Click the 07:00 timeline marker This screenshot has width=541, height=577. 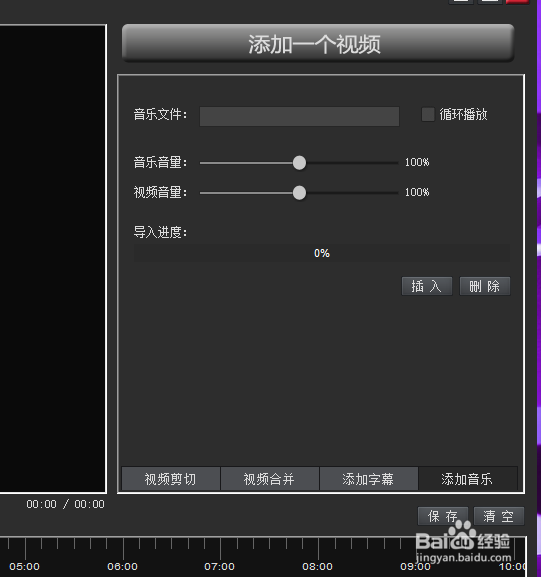coord(220,566)
